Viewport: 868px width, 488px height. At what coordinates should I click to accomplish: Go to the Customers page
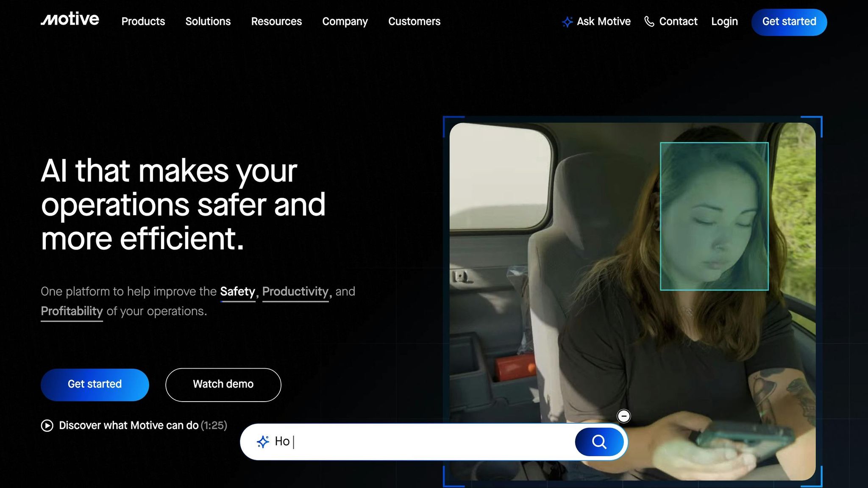pos(414,22)
